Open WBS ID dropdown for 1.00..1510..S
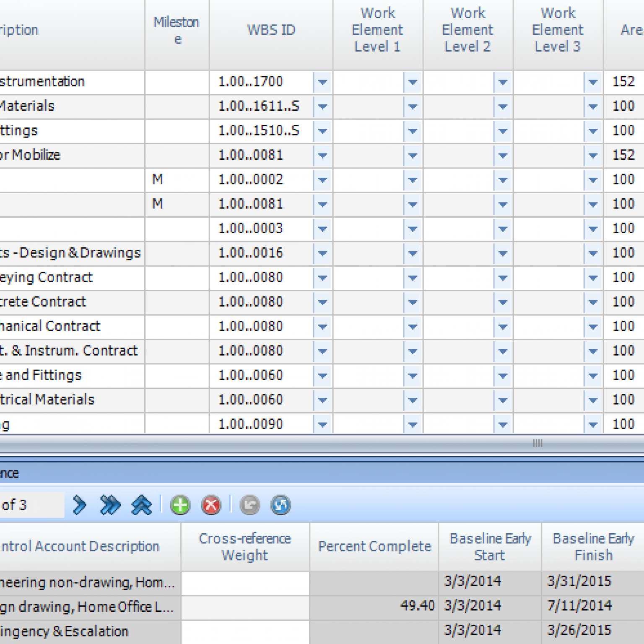Screen dimensions: 644x644 [x=322, y=131]
